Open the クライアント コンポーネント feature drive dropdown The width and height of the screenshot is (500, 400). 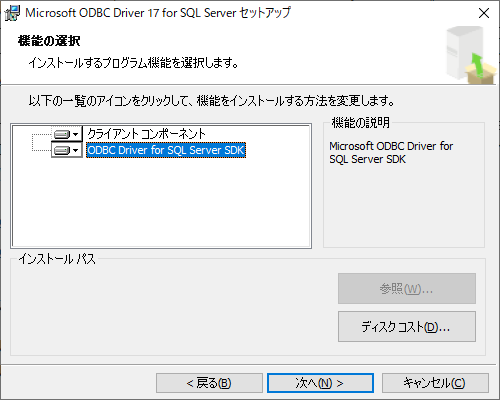pyautogui.click(x=67, y=134)
